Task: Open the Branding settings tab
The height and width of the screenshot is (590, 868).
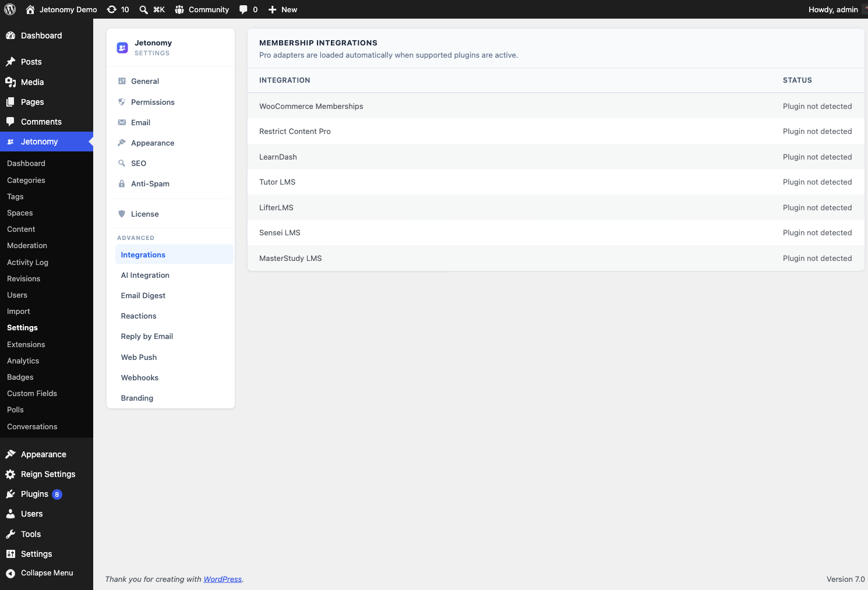Action: [x=174, y=398]
